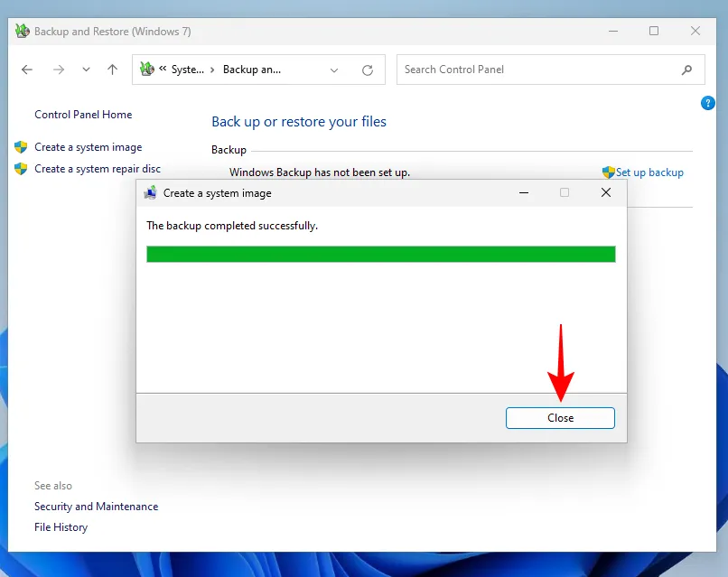728x577 pixels.
Task: Open Control Panel Home link
Action: coord(83,115)
